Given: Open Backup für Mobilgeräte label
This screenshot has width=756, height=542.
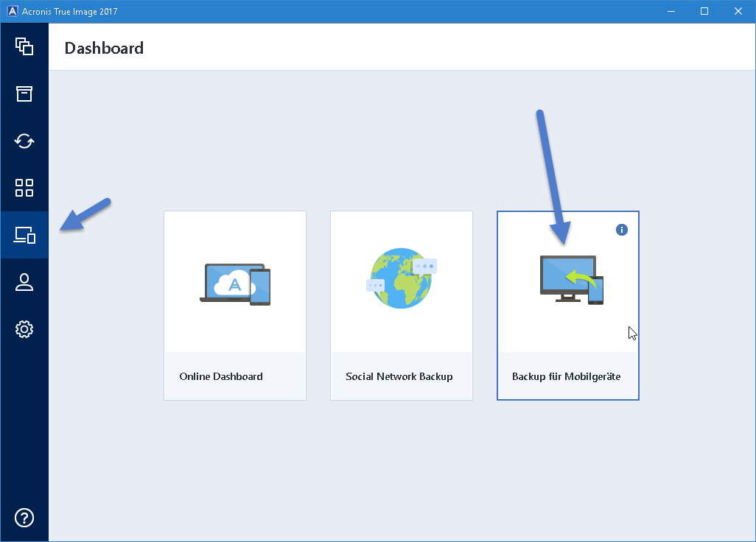Looking at the screenshot, I should [x=566, y=376].
